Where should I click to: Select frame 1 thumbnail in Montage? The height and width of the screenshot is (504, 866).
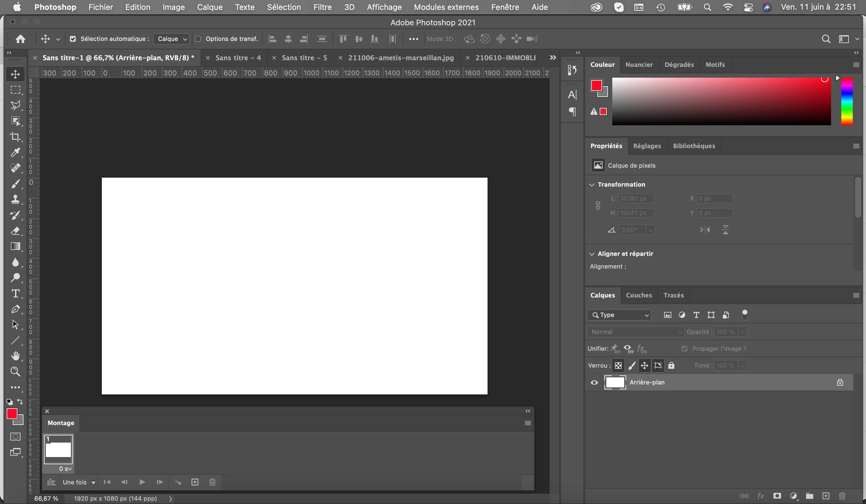point(58,450)
